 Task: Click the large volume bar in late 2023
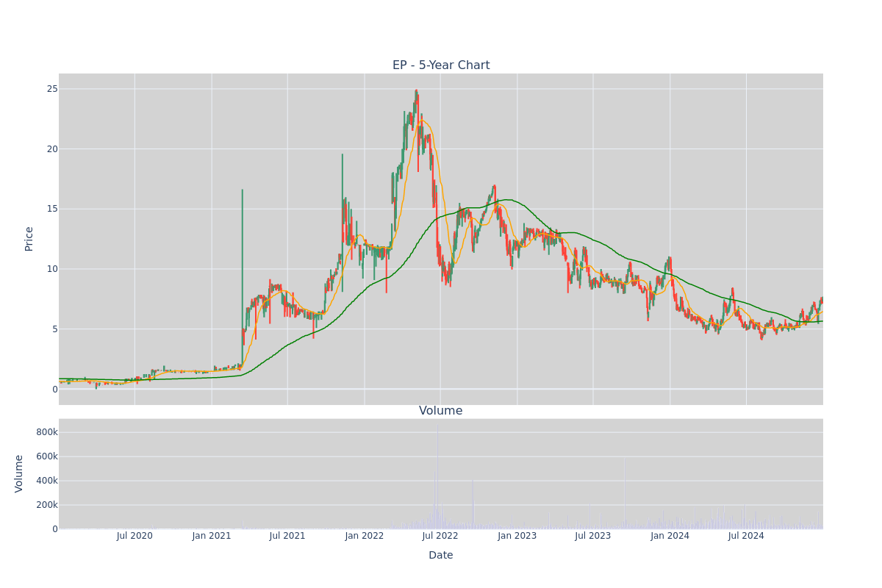pos(625,494)
